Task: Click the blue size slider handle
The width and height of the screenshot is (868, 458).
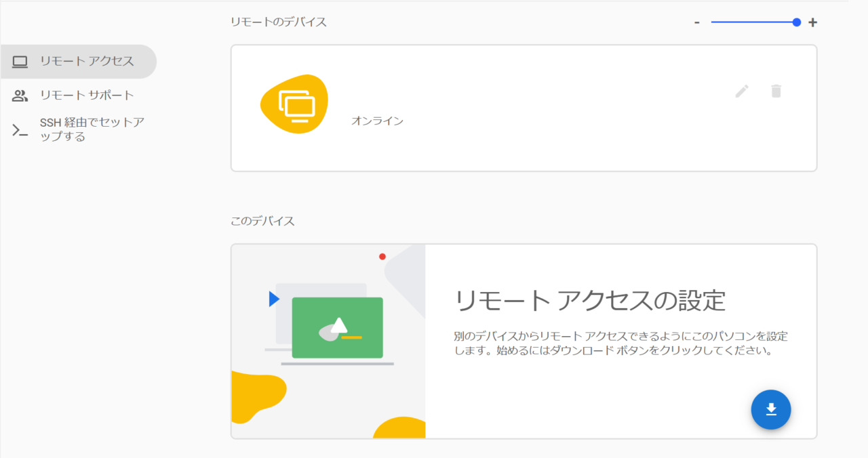Action: (797, 22)
